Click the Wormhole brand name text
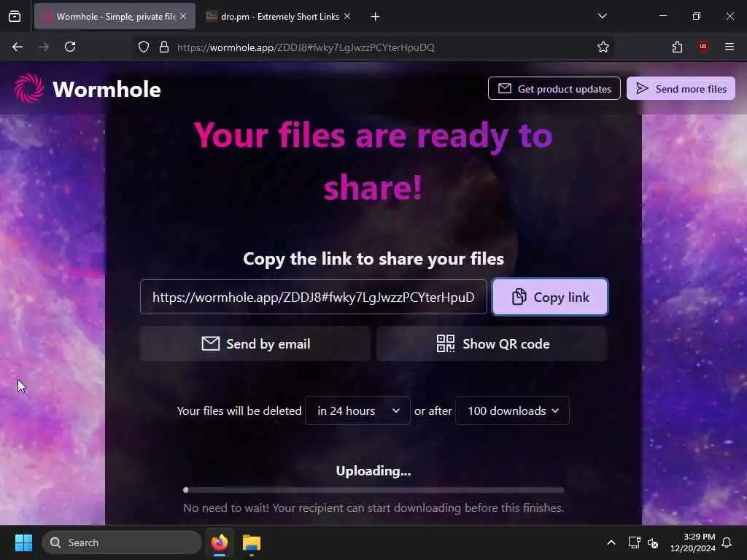 pos(107,90)
